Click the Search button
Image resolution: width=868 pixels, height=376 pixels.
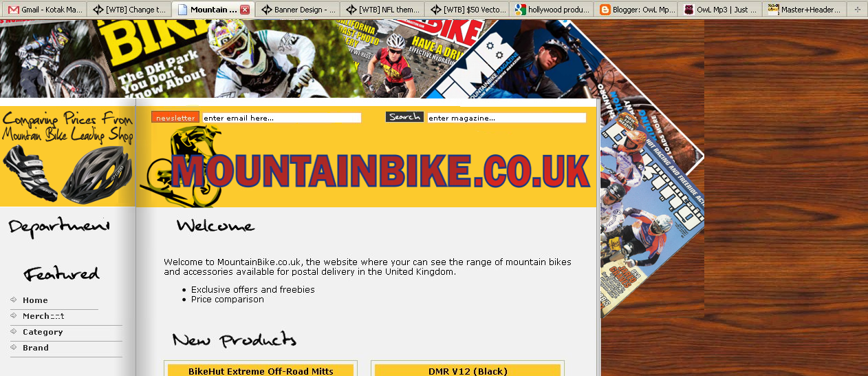point(404,117)
